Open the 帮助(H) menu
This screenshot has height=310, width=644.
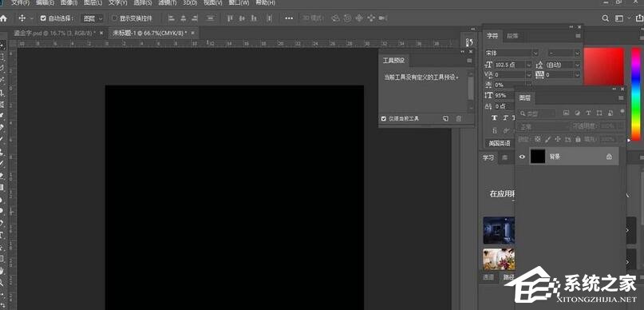pyautogui.click(x=265, y=2)
